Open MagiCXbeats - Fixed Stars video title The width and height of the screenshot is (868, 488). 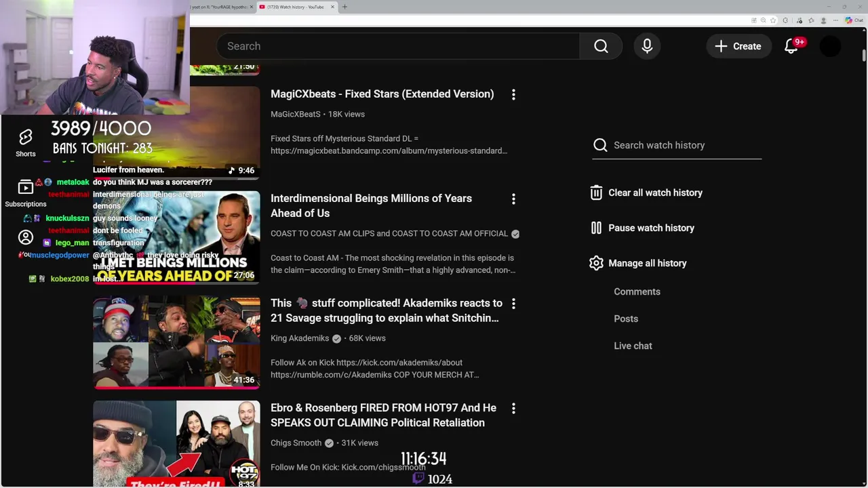click(382, 94)
